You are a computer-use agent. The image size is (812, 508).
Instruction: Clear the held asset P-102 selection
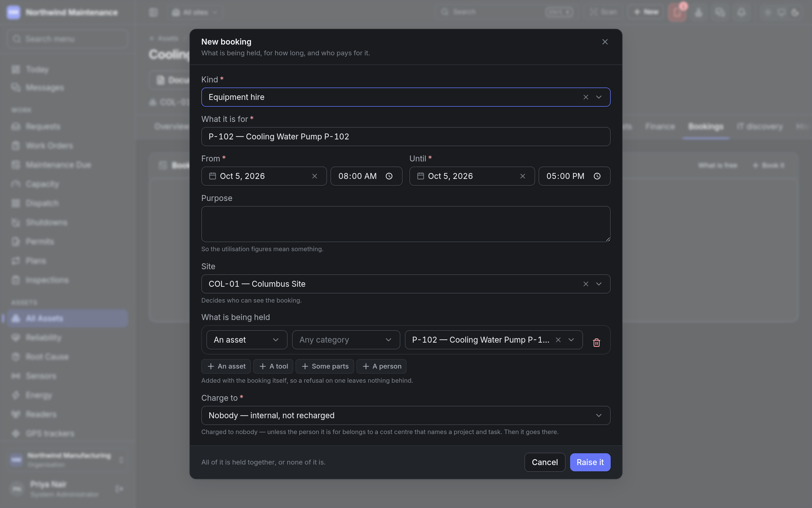(558, 340)
